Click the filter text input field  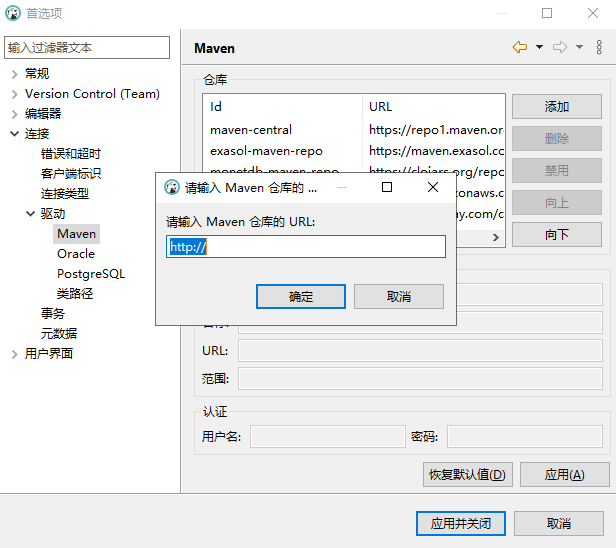click(x=87, y=48)
